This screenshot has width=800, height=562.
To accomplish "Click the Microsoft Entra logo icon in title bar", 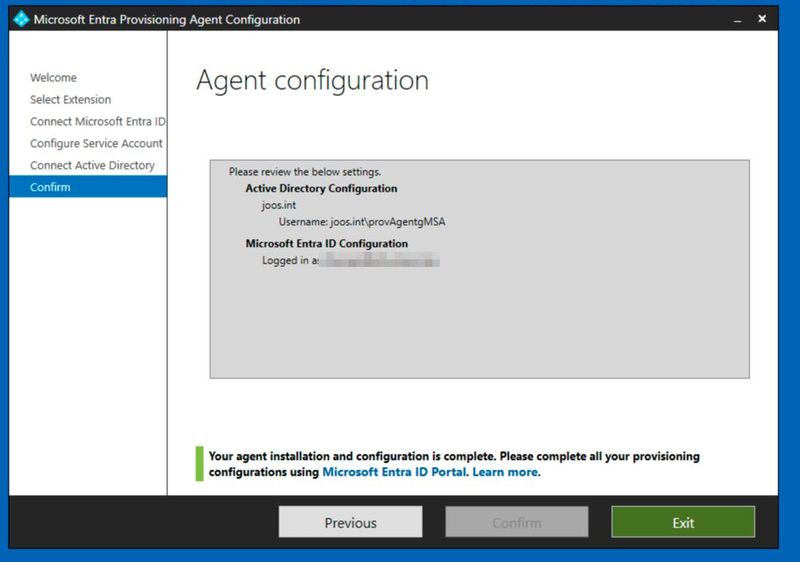I will (21, 19).
